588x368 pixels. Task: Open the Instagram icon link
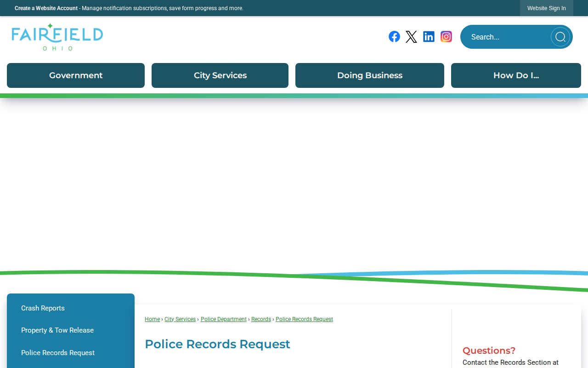[x=446, y=37]
